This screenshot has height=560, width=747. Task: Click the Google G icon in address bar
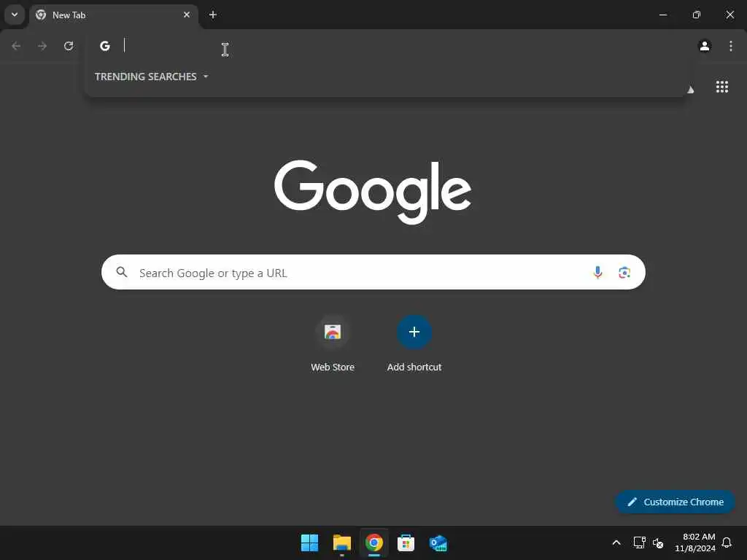(x=105, y=46)
